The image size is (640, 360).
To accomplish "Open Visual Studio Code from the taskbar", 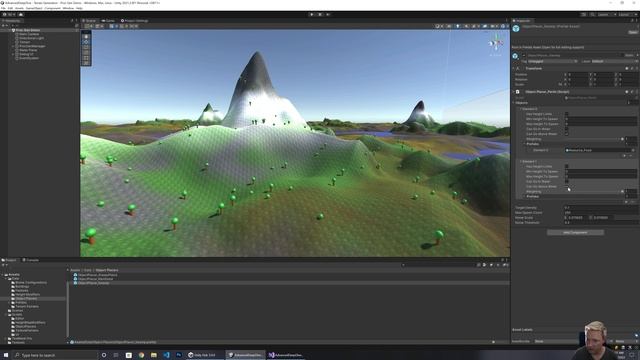I will coord(166,355).
